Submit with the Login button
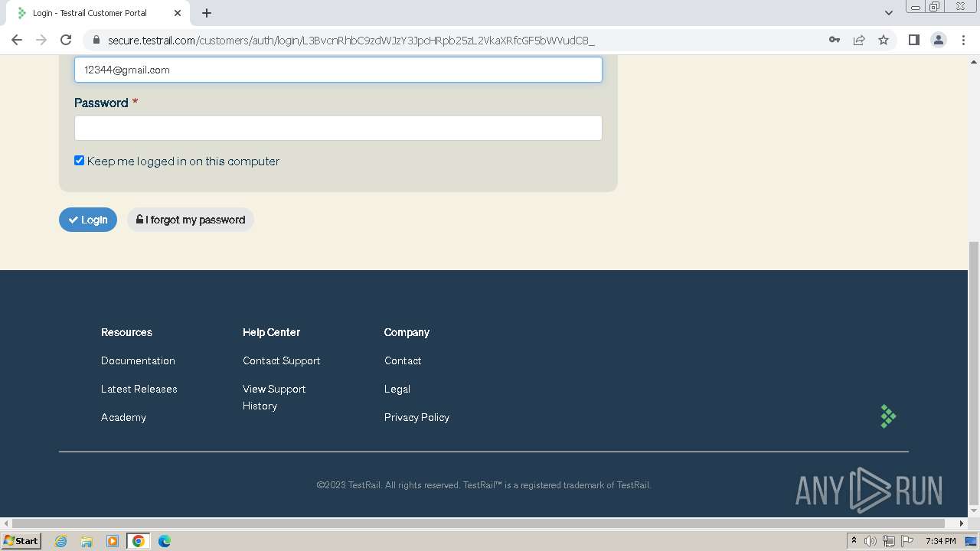This screenshot has width=980, height=551. pyautogui.click(x=88, y=220)
